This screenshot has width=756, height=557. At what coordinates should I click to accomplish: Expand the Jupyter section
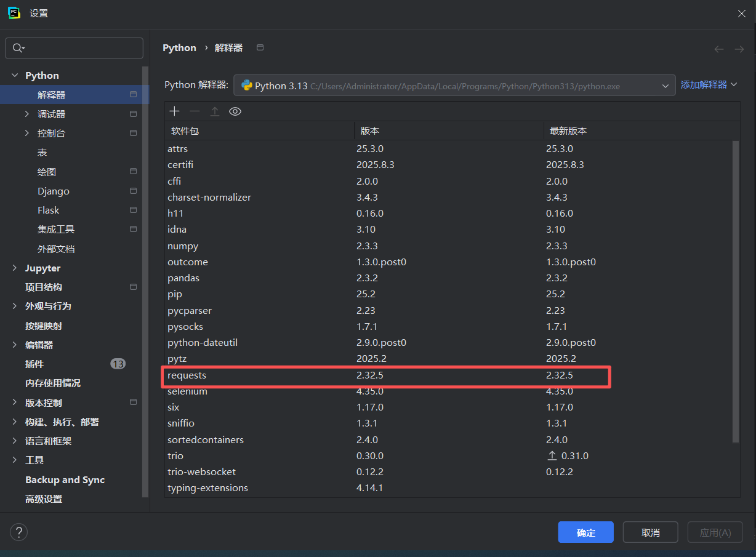15,268
